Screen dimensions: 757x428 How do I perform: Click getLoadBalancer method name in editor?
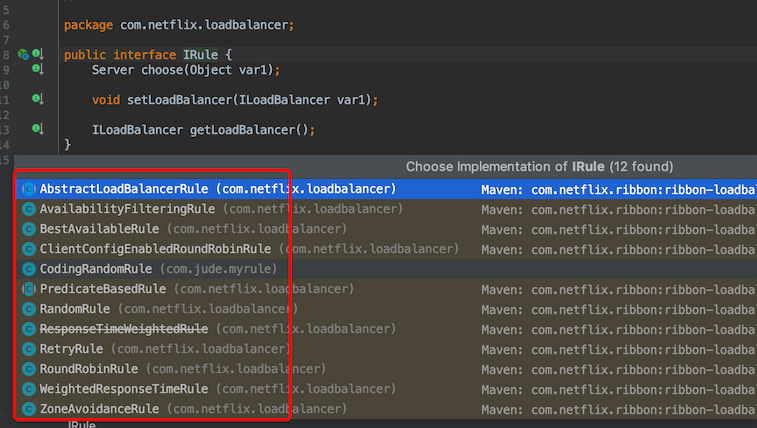pos(242,130)
